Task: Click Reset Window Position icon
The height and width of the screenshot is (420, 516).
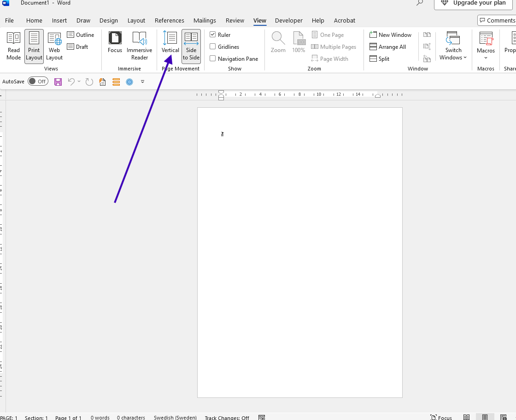Action: 427,59
